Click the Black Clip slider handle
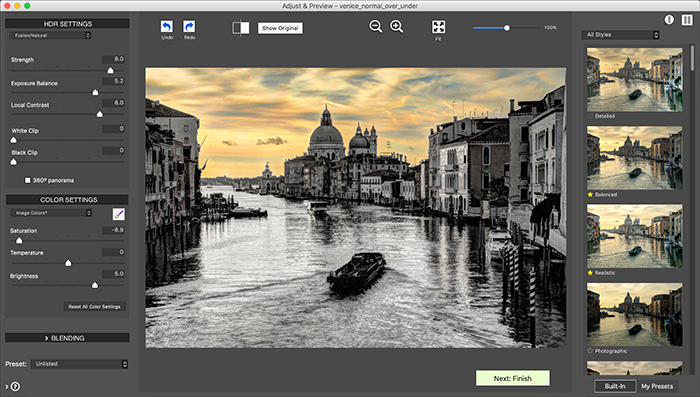Viewport: 700px width, 397px height. coord(13,162)
